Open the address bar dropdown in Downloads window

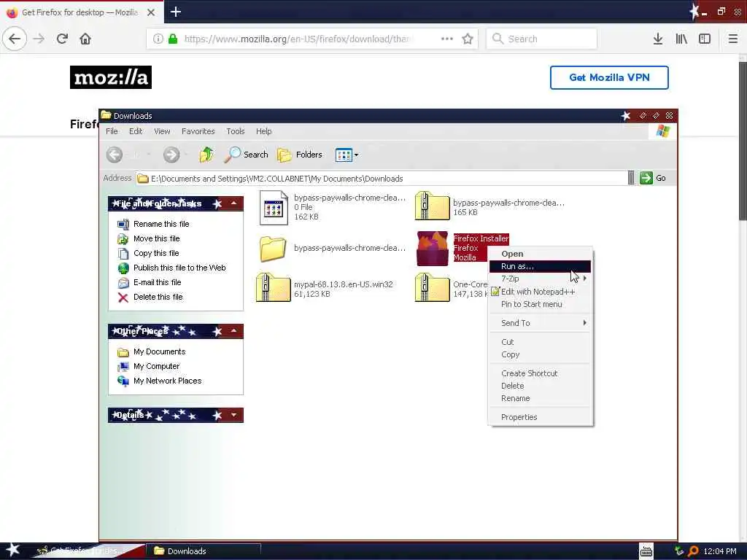point(631,178)
